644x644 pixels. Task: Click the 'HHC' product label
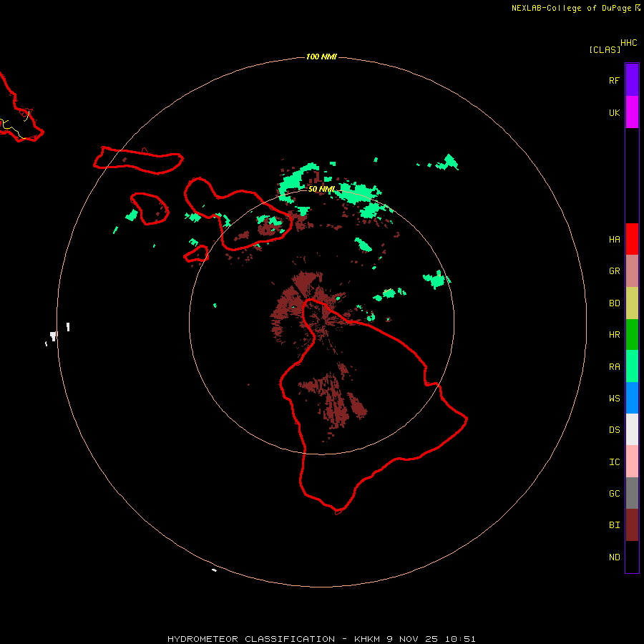(629, 43)
